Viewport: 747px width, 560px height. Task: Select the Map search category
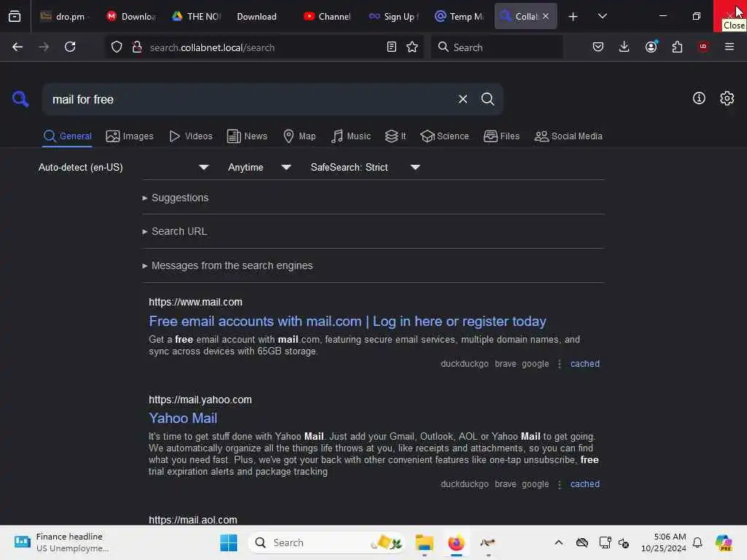point(299,136)
